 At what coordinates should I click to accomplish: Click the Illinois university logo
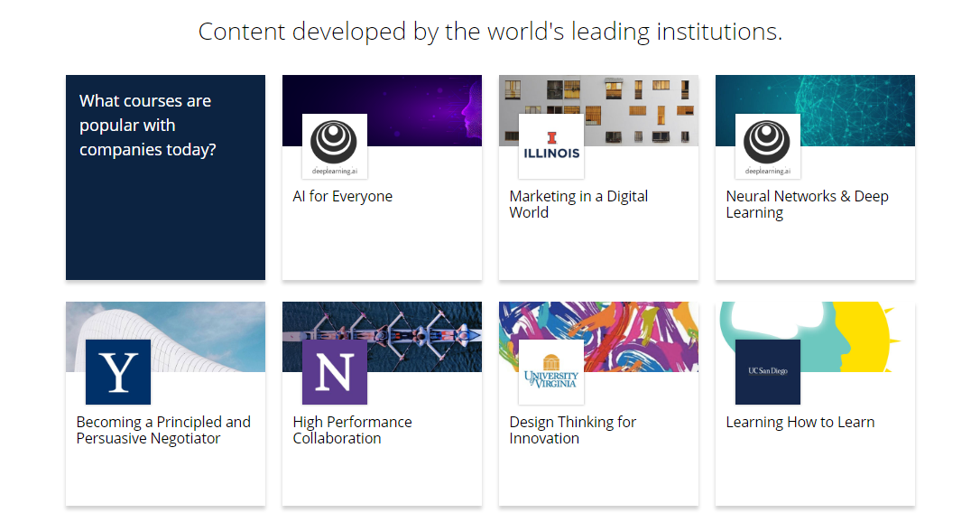[550, 146]
